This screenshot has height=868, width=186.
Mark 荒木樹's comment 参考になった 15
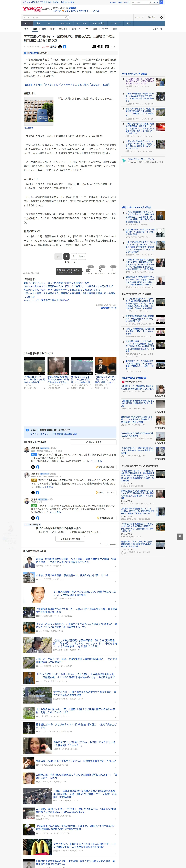point(105,518)
